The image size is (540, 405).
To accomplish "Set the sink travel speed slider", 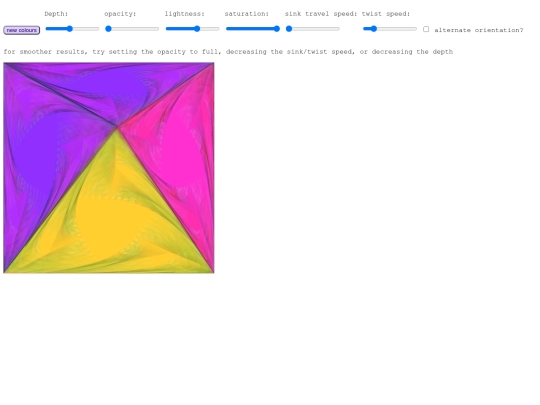I will point(313,29).
